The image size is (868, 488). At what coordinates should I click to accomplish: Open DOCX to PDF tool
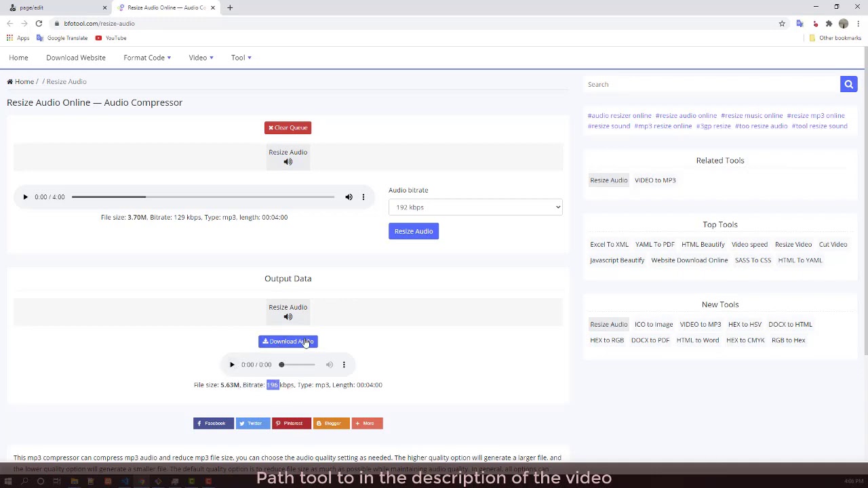pos(650,340)
